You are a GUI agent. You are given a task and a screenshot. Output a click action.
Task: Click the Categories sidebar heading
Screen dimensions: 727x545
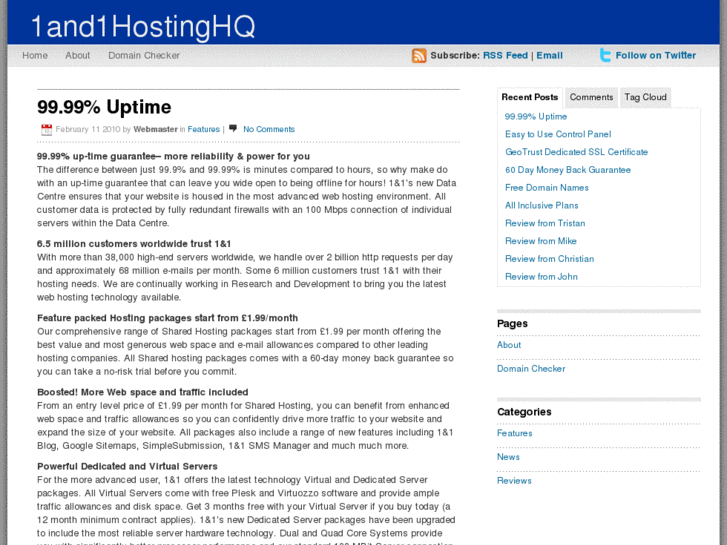(524, 411)
